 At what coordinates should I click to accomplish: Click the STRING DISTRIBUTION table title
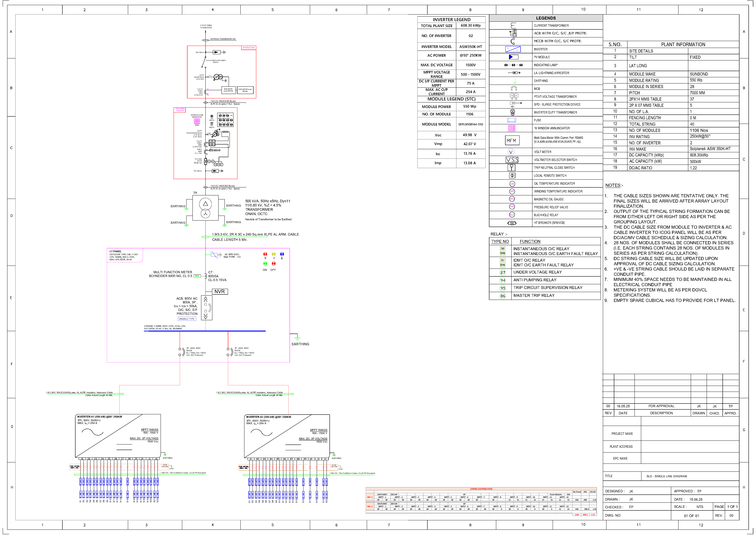pyautogui.click(x=481, y=489)
